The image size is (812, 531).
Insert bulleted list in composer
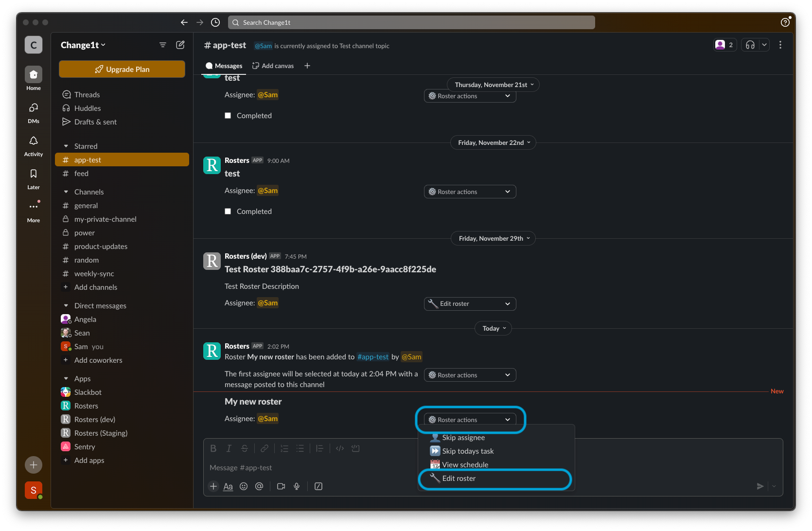[300, 448]
